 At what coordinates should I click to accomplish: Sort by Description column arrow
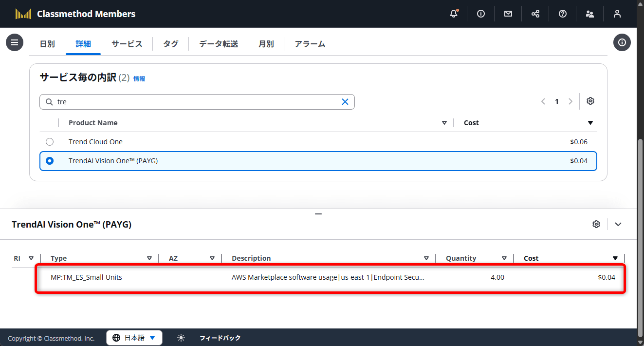(x=426, y=258)
